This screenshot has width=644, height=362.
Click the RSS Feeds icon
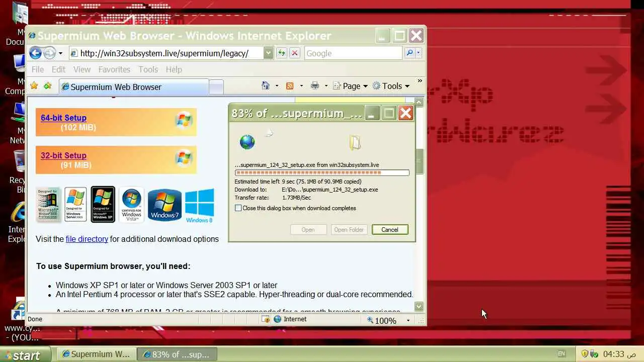pyautogui.click(x=290, y=86)
